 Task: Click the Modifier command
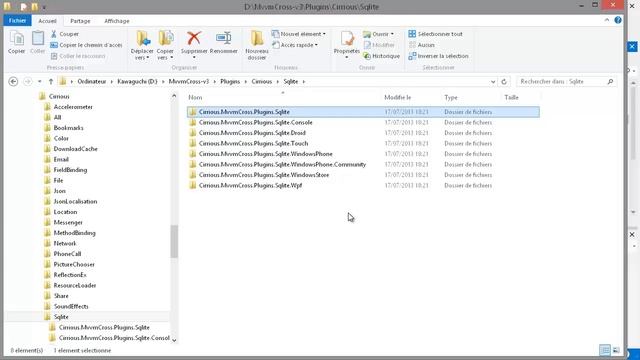coord(379,45)
